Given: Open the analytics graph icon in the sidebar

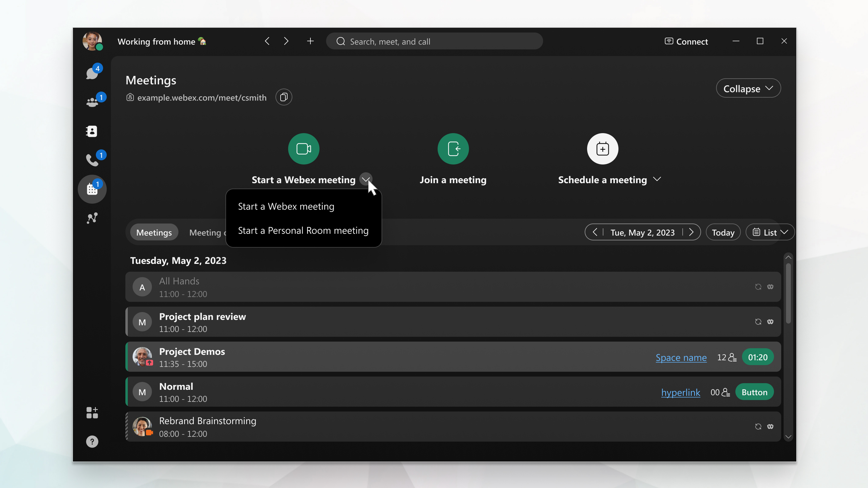Looking at the screenshot, I should click(92, 218).
